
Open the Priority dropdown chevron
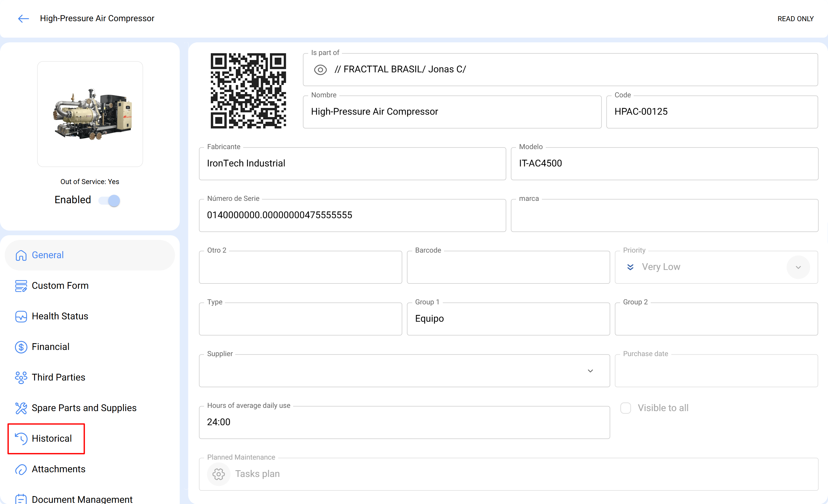[798, 267]
